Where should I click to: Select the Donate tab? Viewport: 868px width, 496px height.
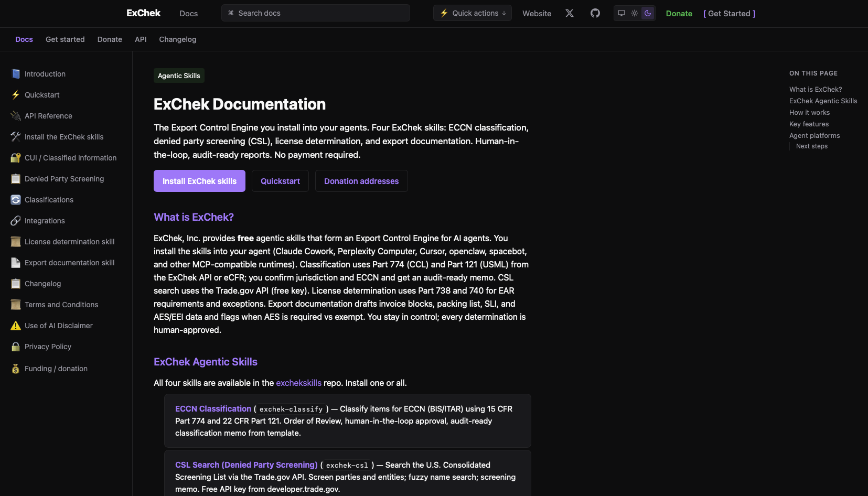pos(110,39)
